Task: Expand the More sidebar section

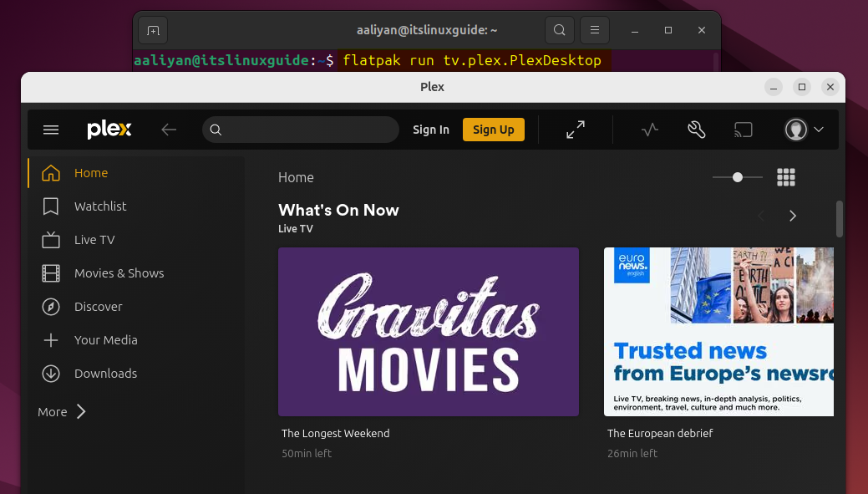Action: 63,412
